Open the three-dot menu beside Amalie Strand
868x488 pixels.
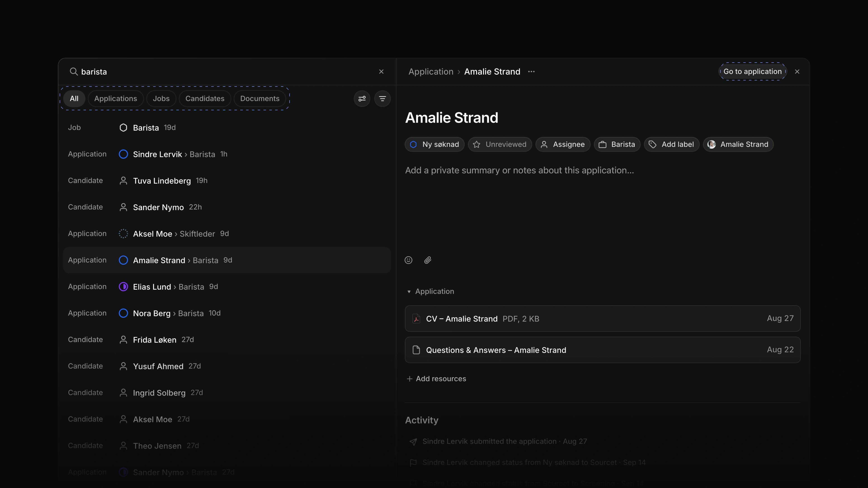tap(531, 71)
